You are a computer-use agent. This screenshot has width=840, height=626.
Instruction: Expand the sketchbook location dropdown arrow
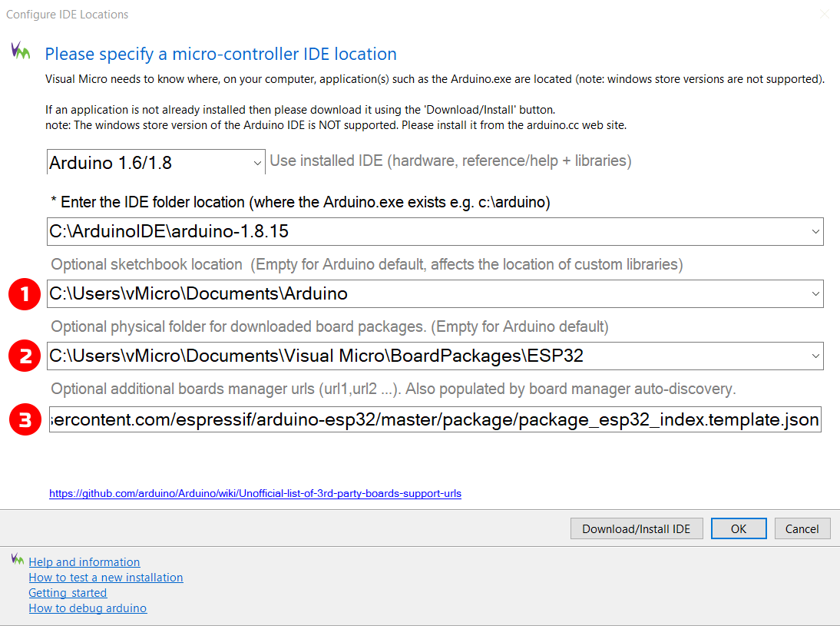[x=815, y=293]
